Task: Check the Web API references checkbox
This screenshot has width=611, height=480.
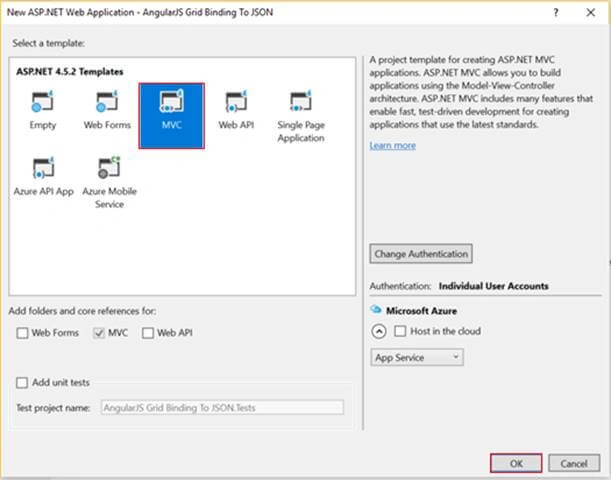Action: coord(148,333)
